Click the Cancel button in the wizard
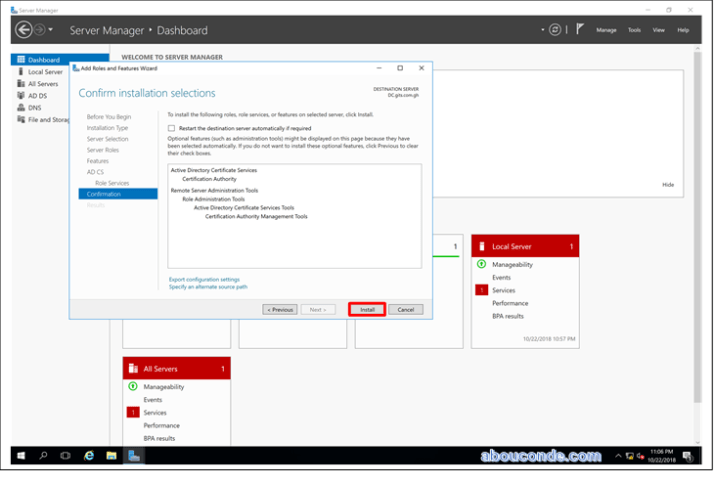Image resolution: width=714 pixels, height=484 pixels. click(x=405, y=310)
